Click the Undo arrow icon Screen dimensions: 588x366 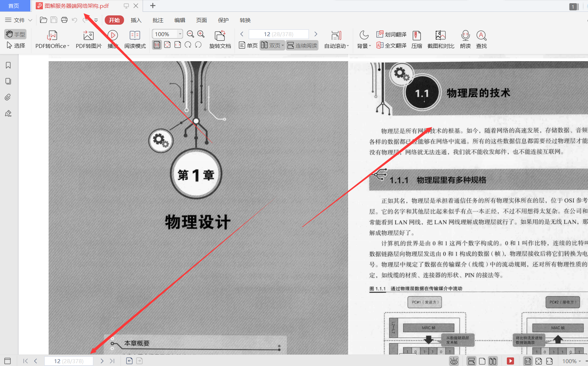(x=74, y=20)
